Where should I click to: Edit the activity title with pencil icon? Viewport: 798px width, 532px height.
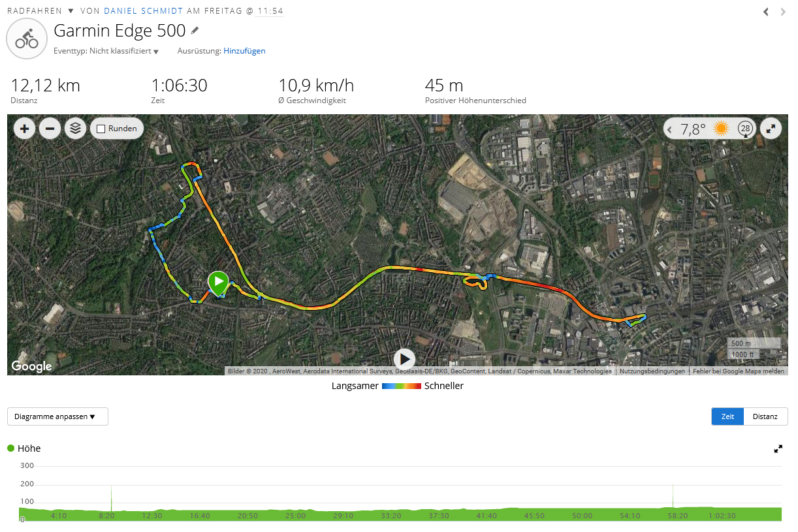tap(195, 31)
